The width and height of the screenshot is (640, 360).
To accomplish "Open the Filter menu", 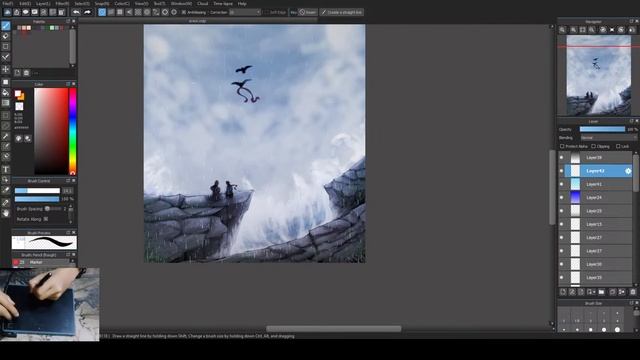I will (62, 4).
